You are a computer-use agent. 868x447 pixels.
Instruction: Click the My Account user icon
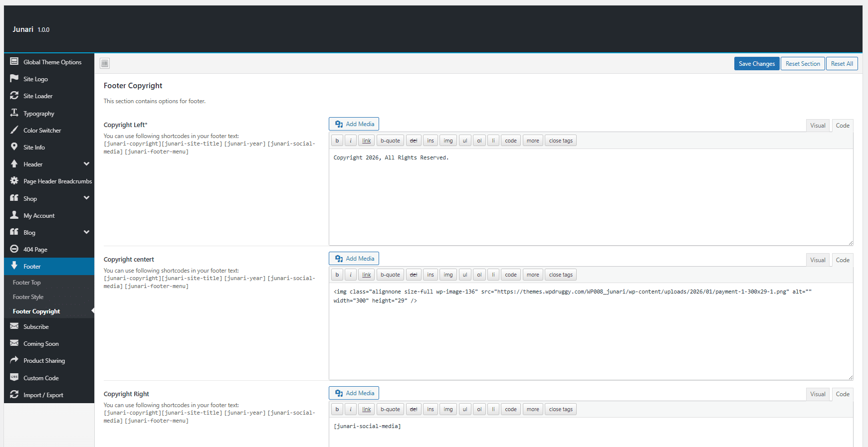pos(14,215)
